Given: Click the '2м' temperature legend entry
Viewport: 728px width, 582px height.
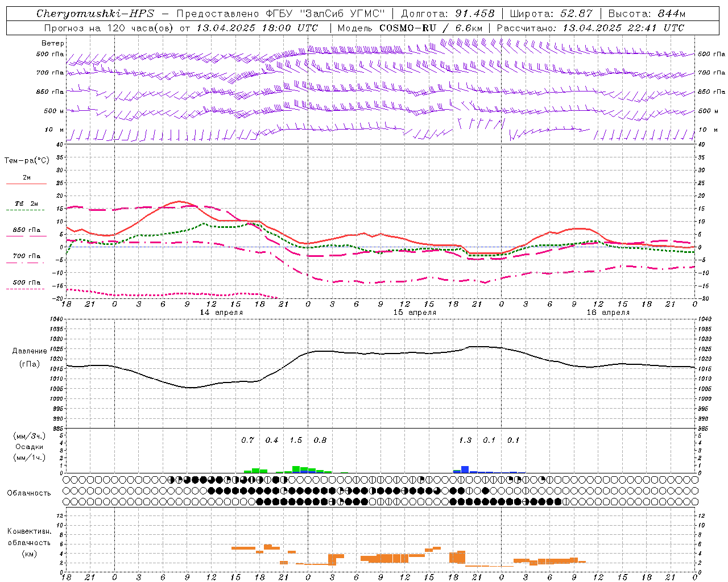Looking at the screenshot, I should [27, 178].
